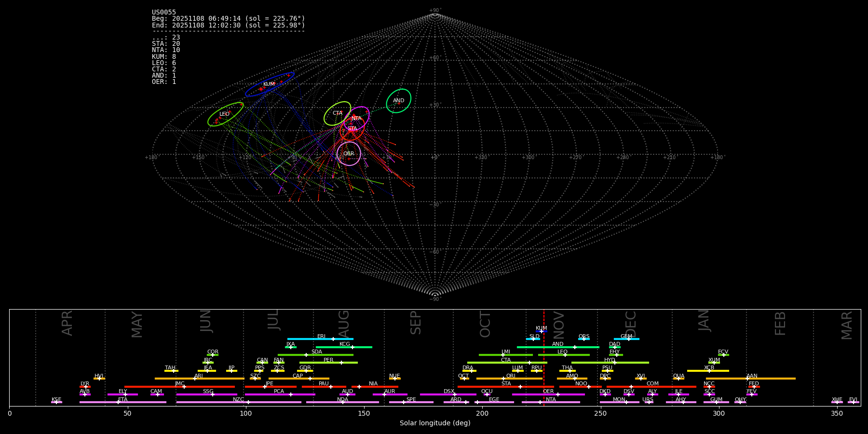
Task: Click the NOV month label
Action: pyautogui.click(x=559, y=325)
